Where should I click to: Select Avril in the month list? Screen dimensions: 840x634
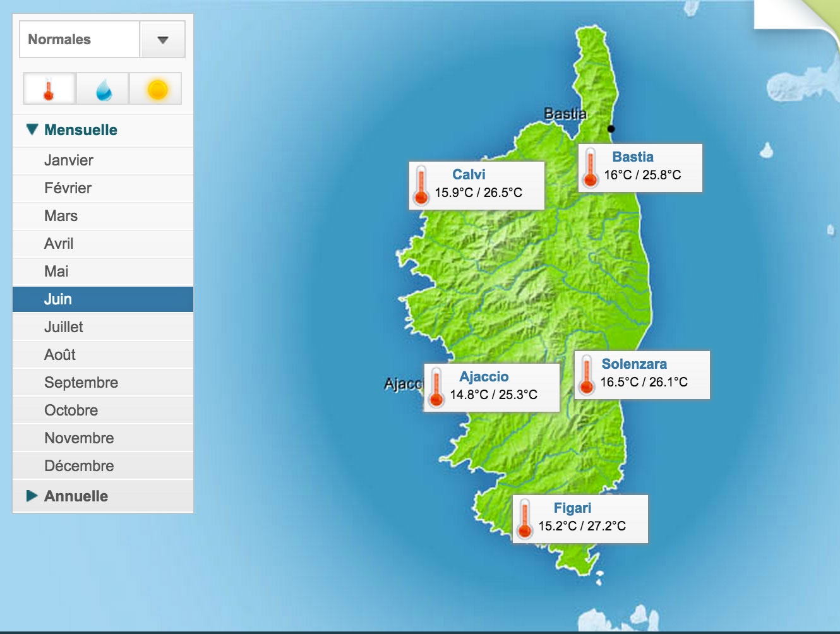[x=103, y=244]
